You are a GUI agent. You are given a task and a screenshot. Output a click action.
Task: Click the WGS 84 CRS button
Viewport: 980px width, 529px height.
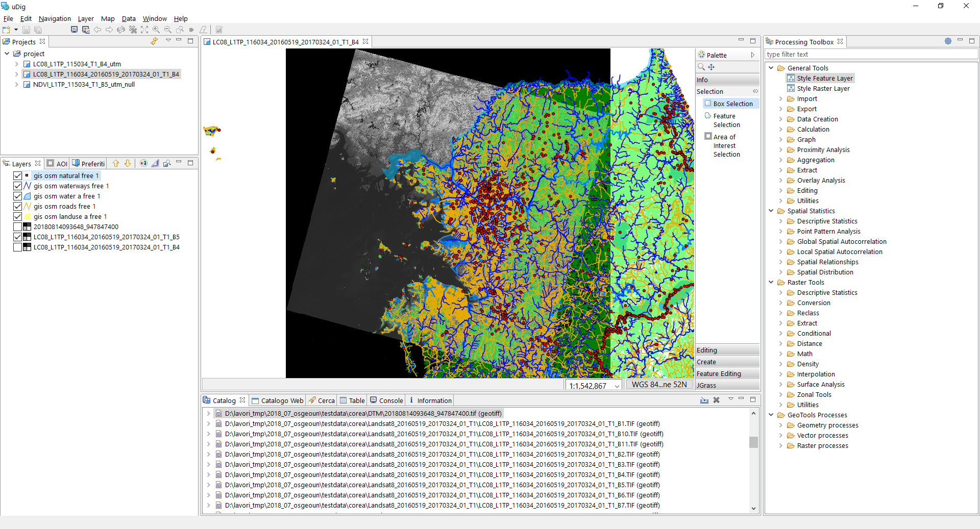659,385
